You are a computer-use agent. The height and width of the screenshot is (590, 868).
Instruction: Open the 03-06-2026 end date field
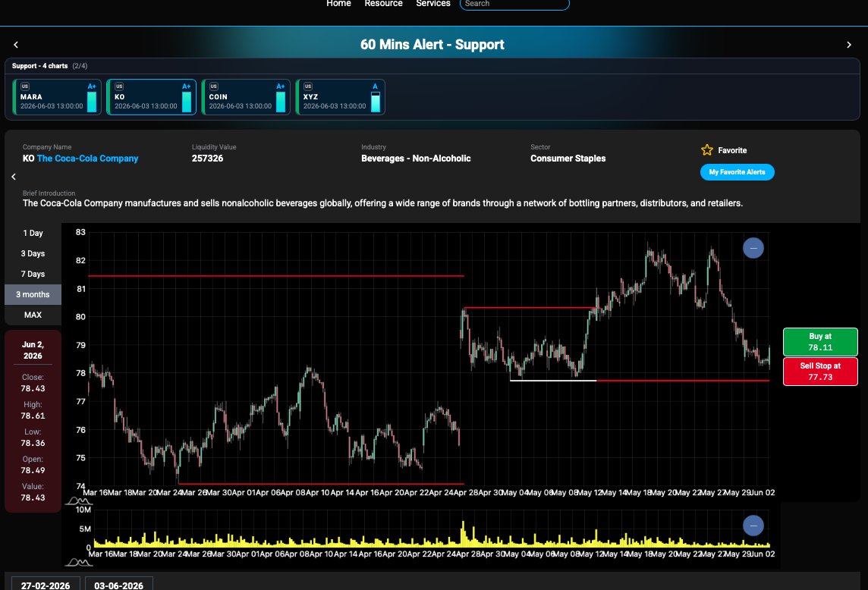(118, 585)
